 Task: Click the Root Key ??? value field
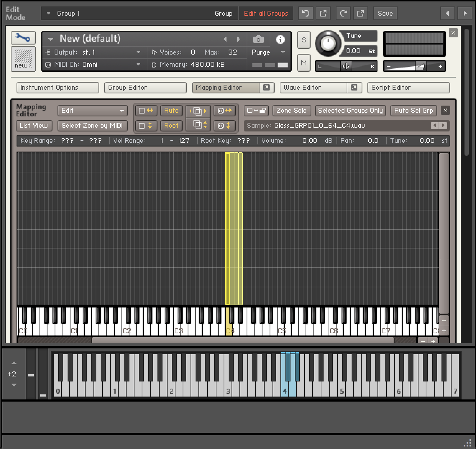click(x=243, y=141)
